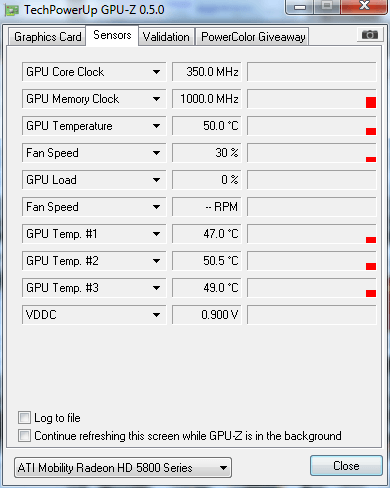Click the Close button

[346, 466]
